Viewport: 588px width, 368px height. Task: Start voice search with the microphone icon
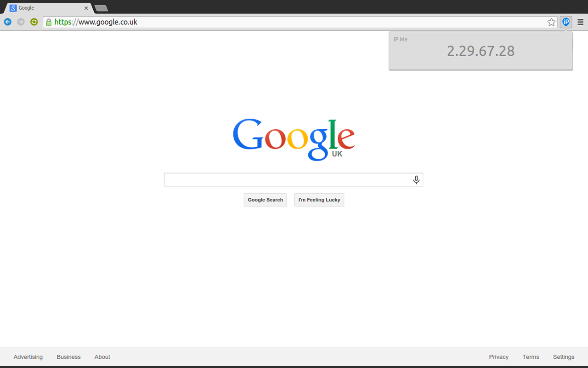[416, 180]
